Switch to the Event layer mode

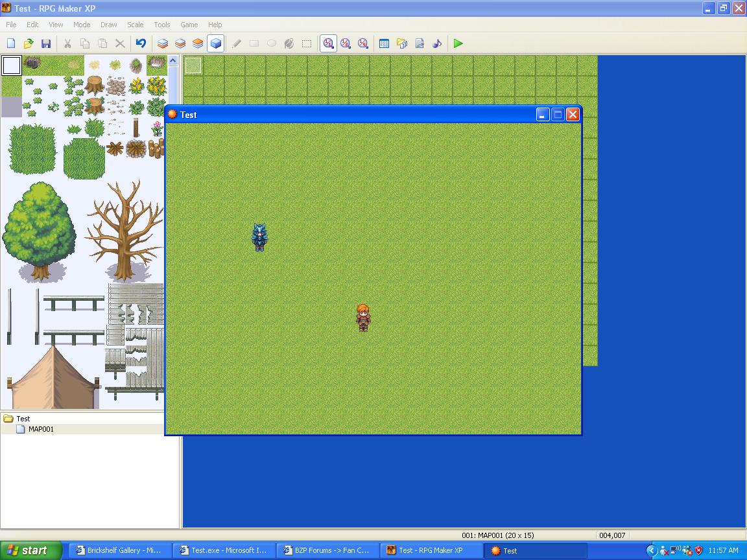pos(215,43)
